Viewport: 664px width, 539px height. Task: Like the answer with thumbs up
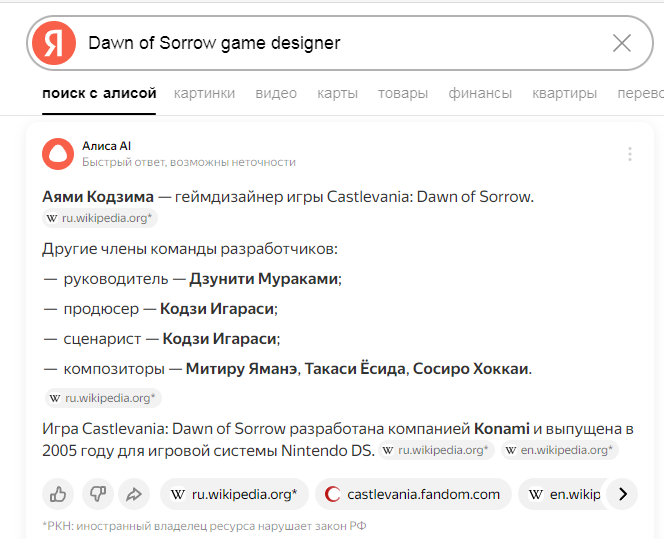(x=58, y=494)
